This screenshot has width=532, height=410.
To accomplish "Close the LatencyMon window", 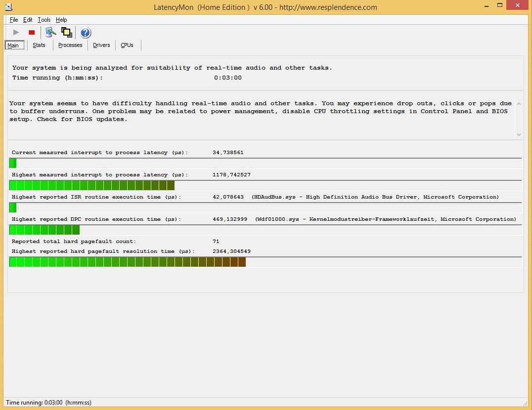I will pyautogui.click(x=518, y=5).
